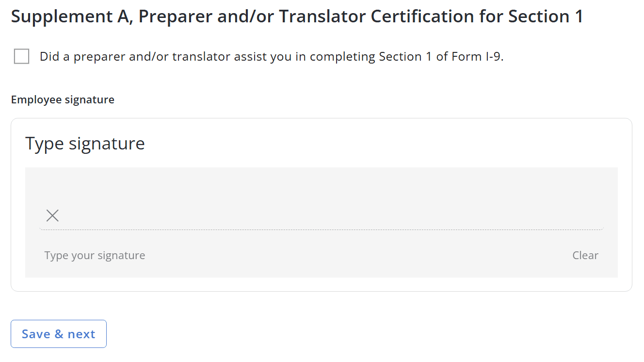Click the gray signature pad area
Screen dimensions: 644x362
[321, 189]
